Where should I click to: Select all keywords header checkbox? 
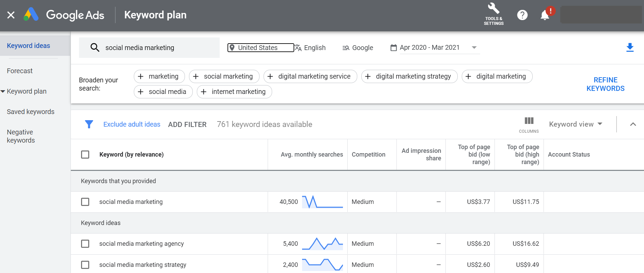85,155
